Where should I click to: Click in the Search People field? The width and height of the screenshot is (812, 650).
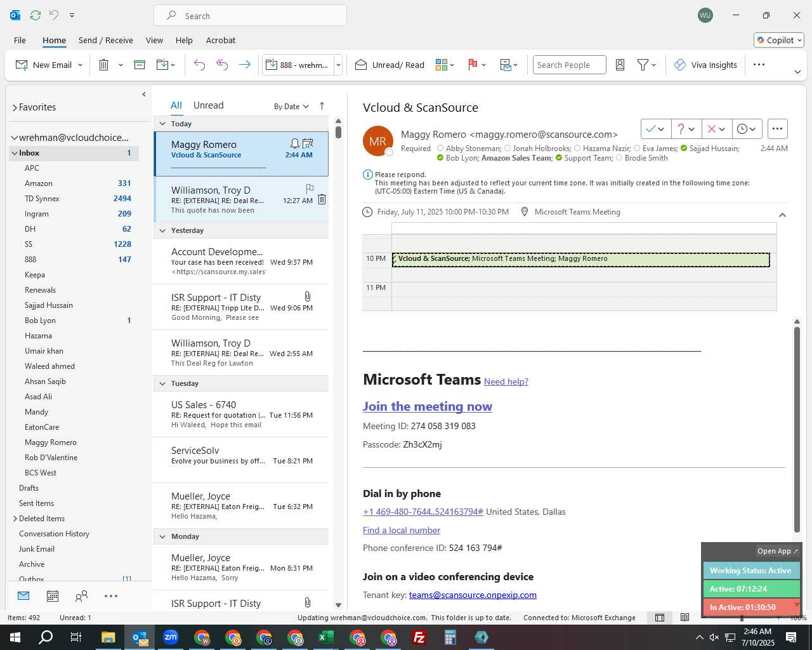[569, 65]
